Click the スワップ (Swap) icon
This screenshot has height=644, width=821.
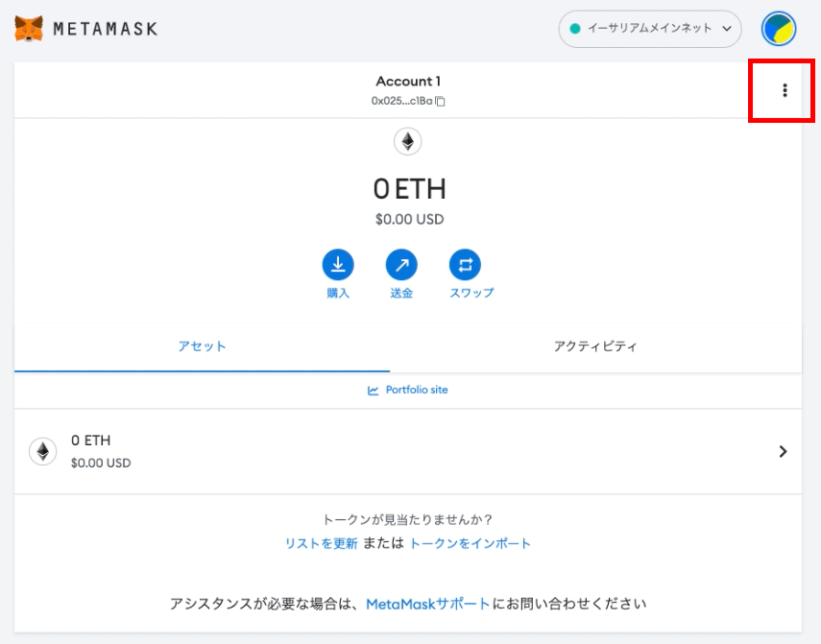(x=465, y=265)
